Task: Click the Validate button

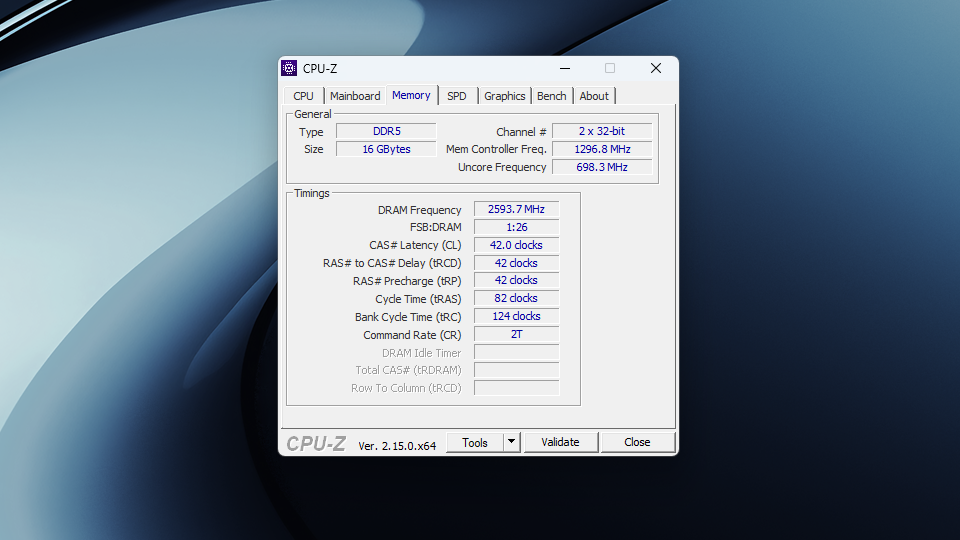Action: tap(560, 442)
